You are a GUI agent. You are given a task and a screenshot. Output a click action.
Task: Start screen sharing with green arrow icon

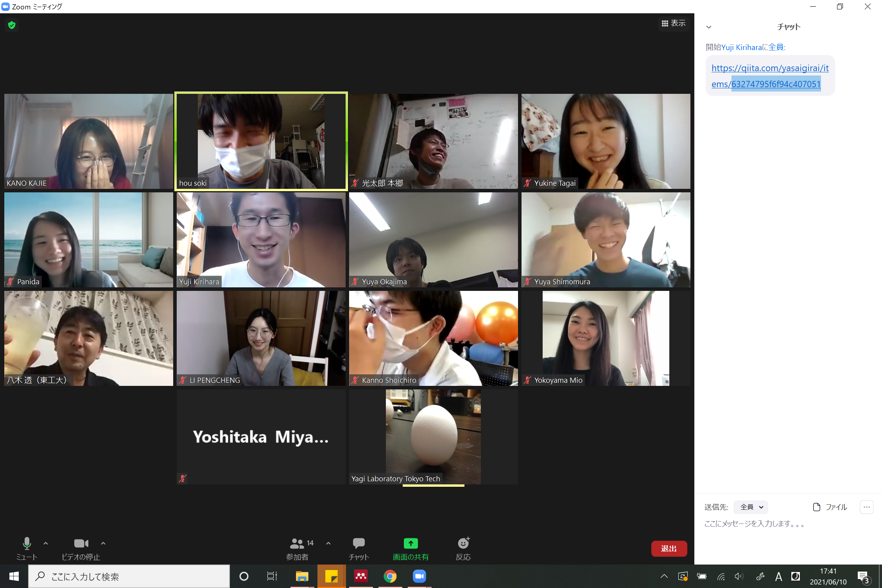pos(411,543)
